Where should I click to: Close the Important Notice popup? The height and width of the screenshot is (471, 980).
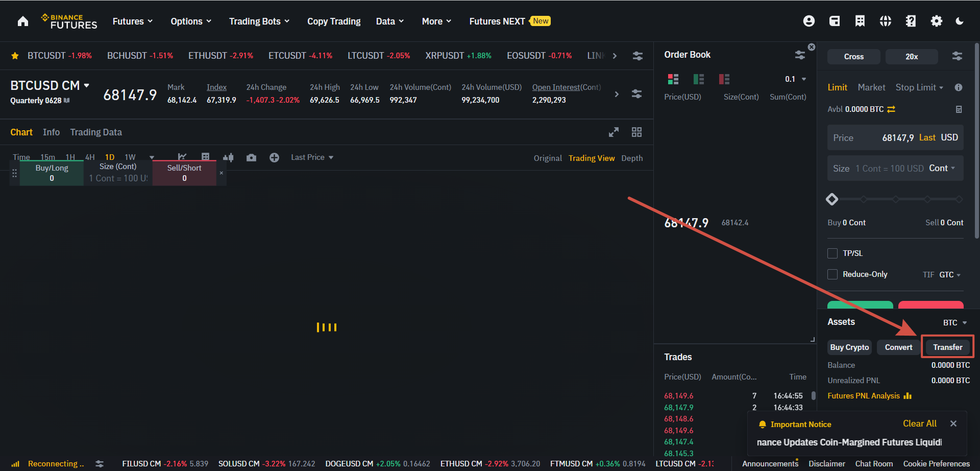(x=953, y=423)
